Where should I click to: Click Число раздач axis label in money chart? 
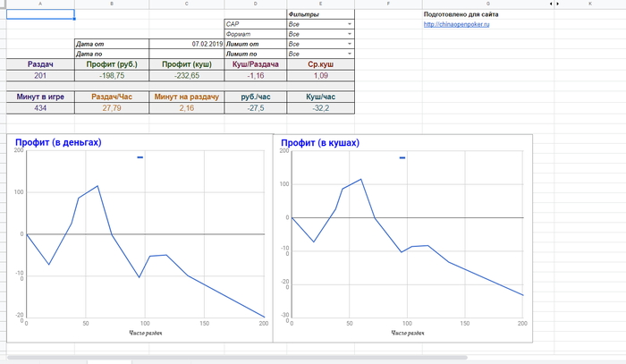point(145,333)
